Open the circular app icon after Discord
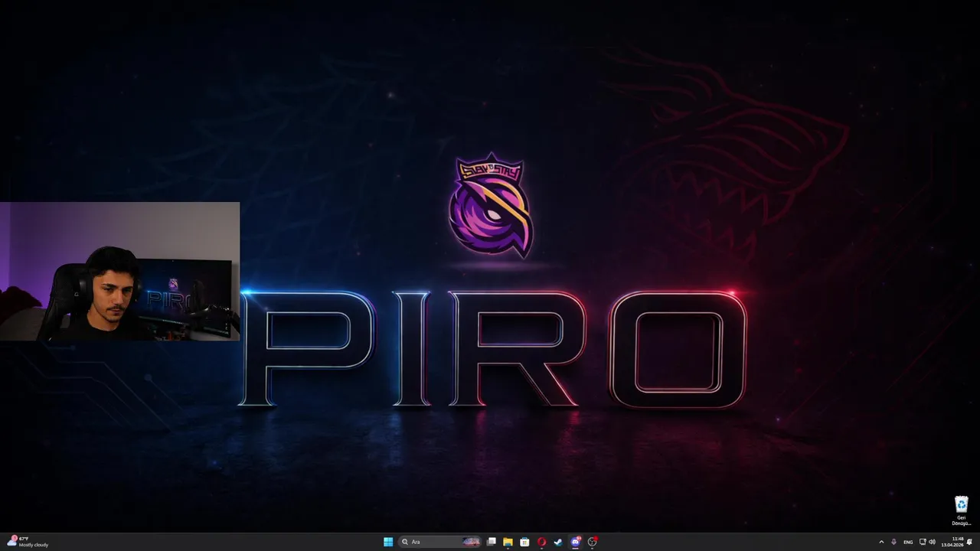The image size is (980, 551). [x=592, y=542]
